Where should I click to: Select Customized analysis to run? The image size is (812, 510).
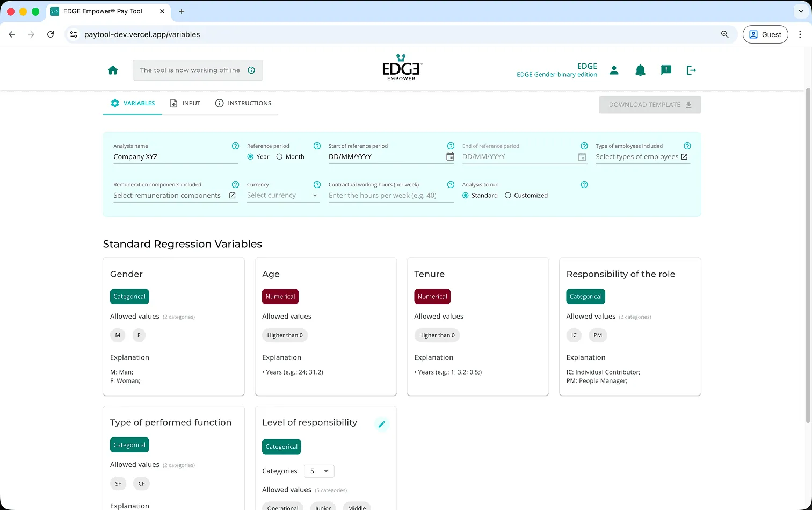coord(508,195)
